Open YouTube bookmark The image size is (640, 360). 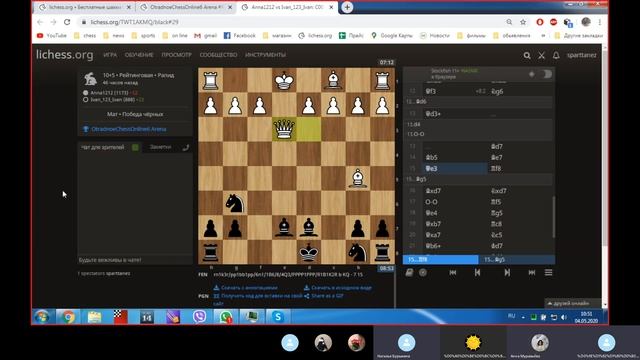52,36
